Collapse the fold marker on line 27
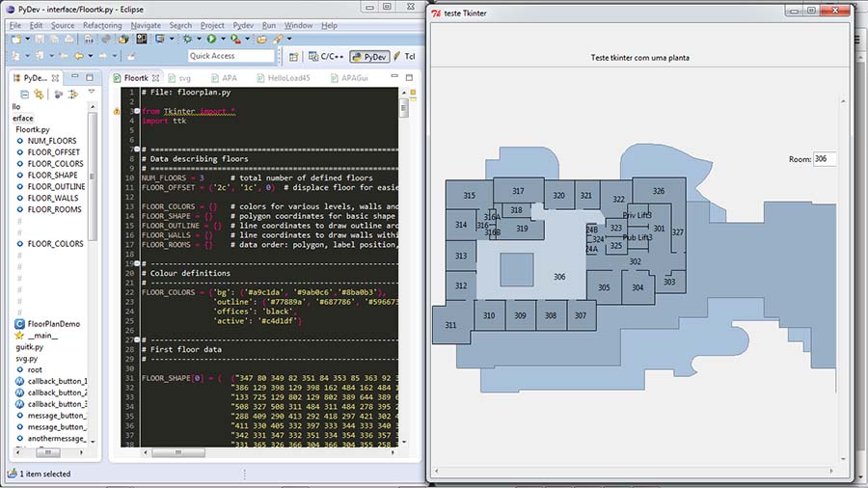 [x=137, y=339]
